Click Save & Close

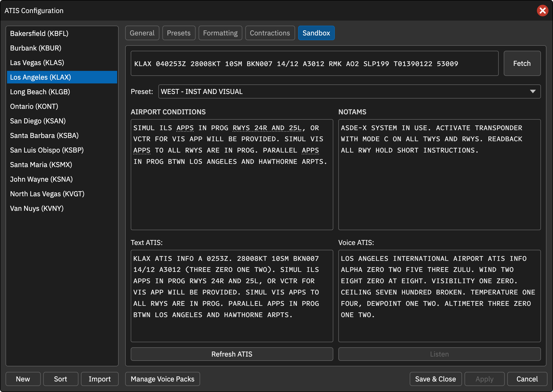(436, 379)
